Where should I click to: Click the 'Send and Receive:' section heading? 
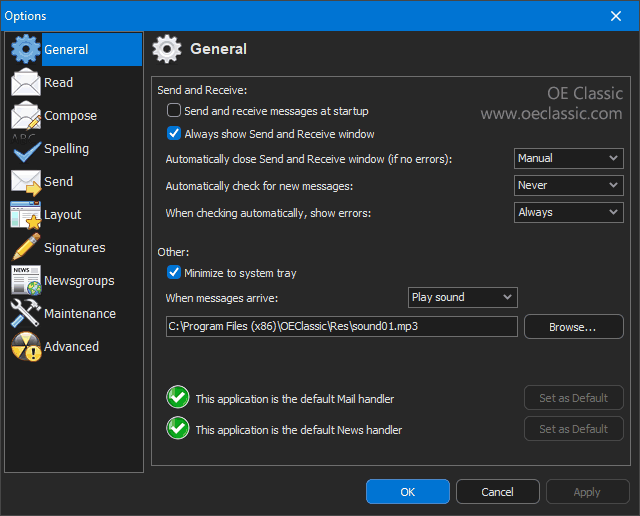point(202,90)
